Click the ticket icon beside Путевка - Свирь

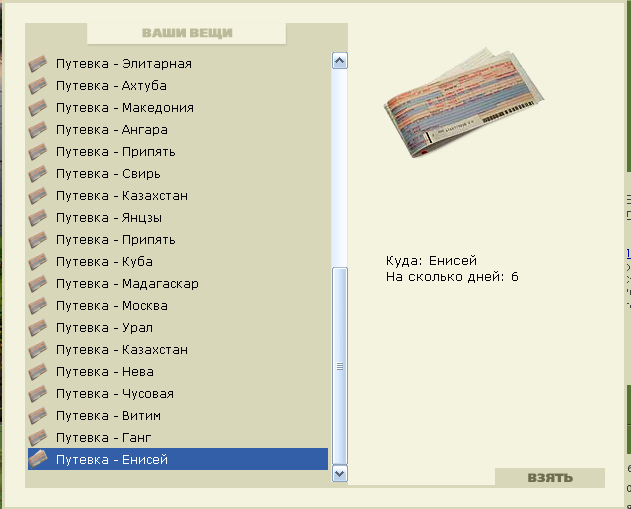click(38, 174)
